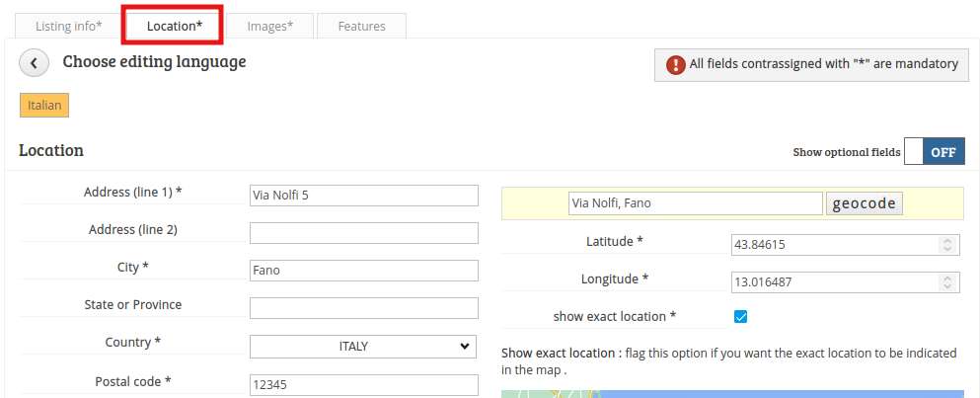
Task: Click the City input field
Action: coord(364,271)
